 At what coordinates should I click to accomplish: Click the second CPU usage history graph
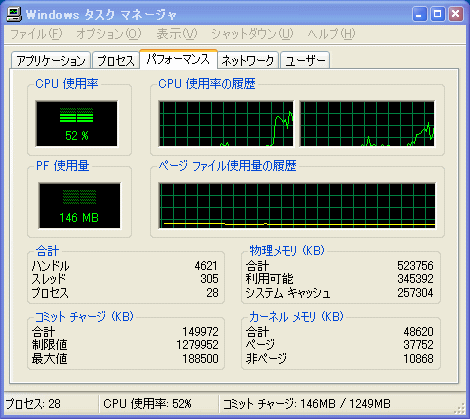367,124
